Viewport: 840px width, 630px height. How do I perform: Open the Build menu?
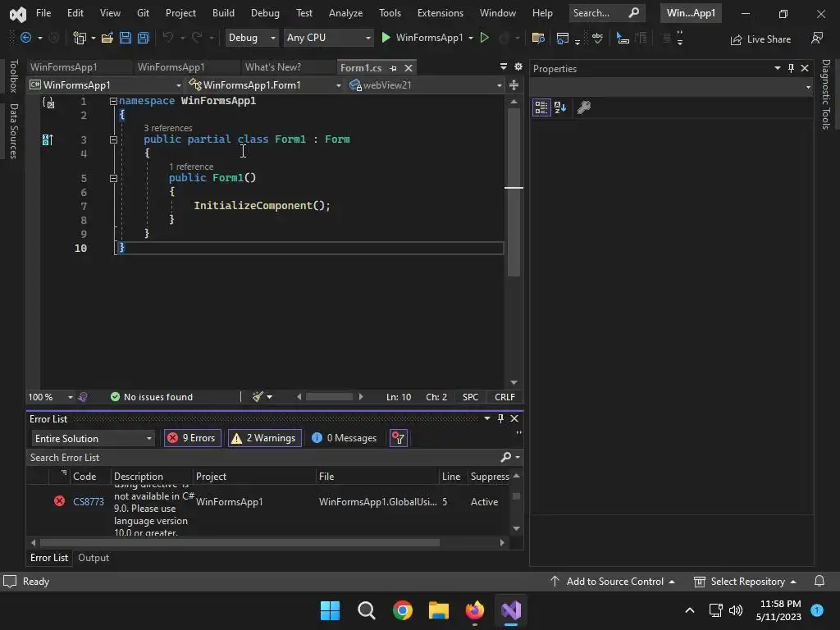pos(223,13)
